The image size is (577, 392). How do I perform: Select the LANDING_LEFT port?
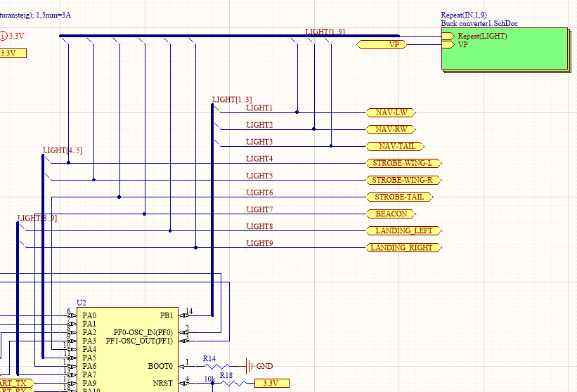pyautogui.click(x=403, y=231)
